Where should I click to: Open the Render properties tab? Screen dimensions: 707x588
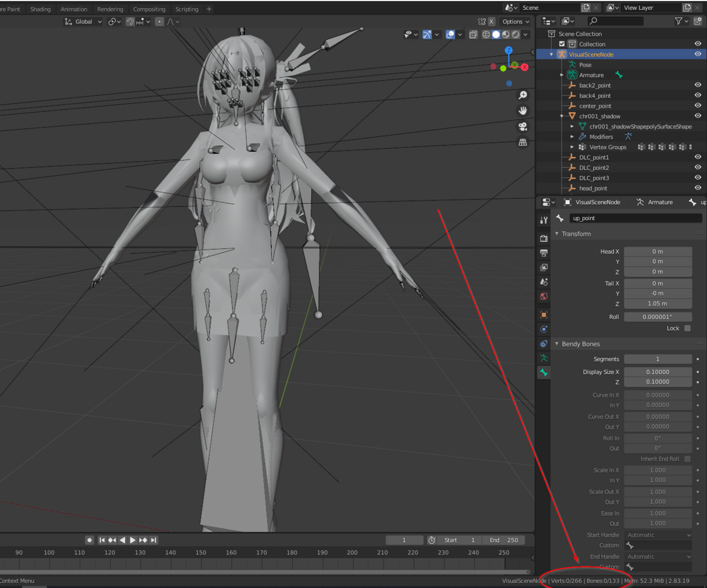coord(544,238)
